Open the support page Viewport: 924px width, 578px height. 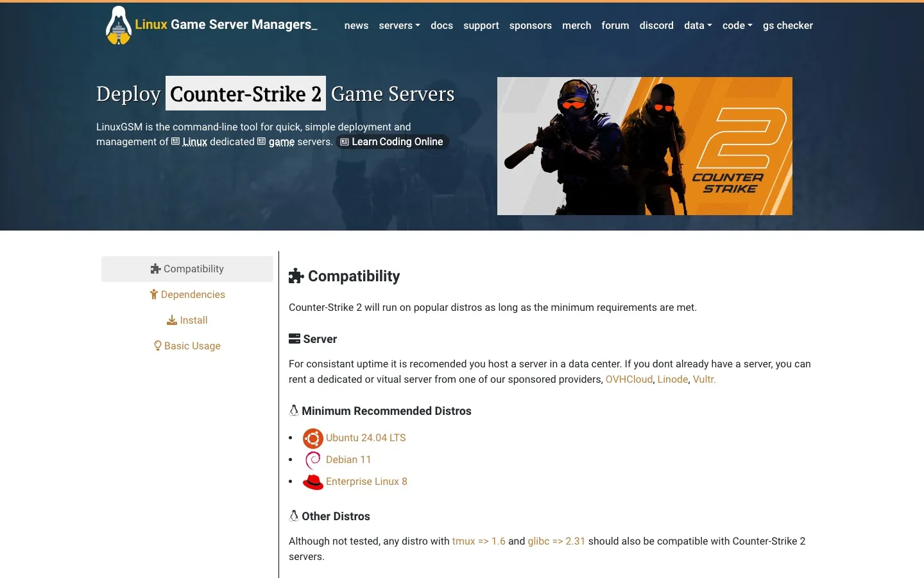(x=481, y=26)
